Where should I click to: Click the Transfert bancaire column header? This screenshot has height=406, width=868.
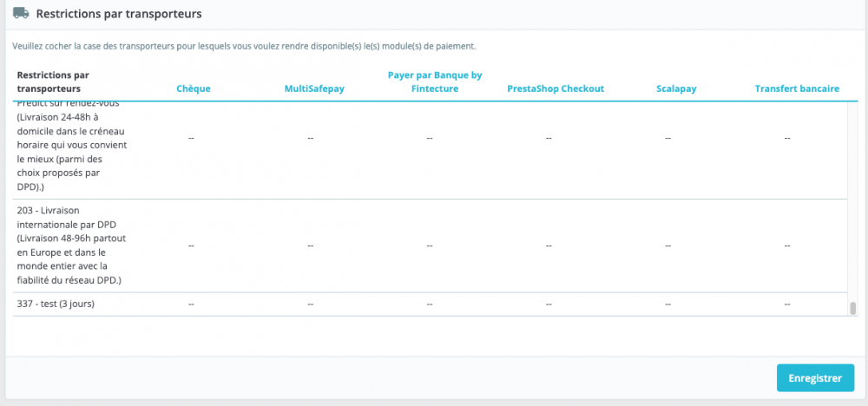click(797, 88)
